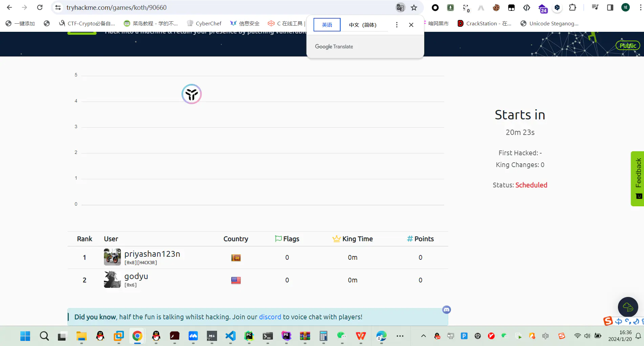Viewport: 644px width, 346px height.
Task: Click Status Scheduled text
Action: [520, 185]
